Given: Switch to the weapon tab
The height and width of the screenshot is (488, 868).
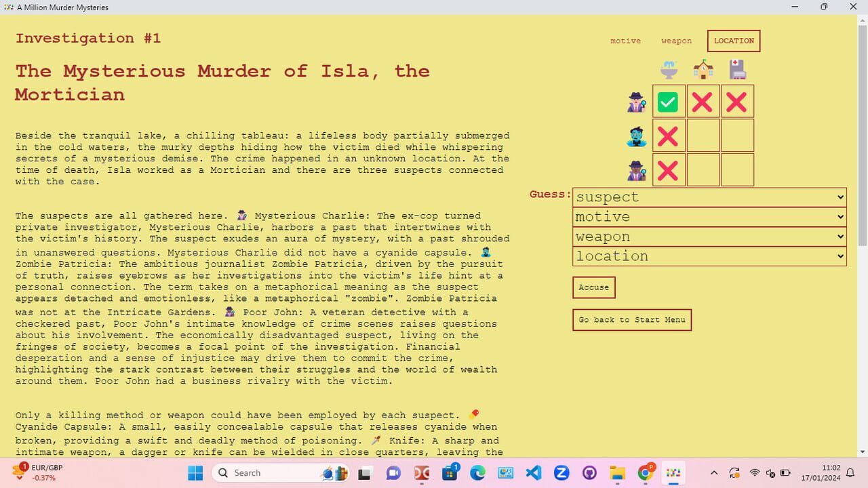Looking at the screenshot, I should pyautogui.click(x=676, y=41).
